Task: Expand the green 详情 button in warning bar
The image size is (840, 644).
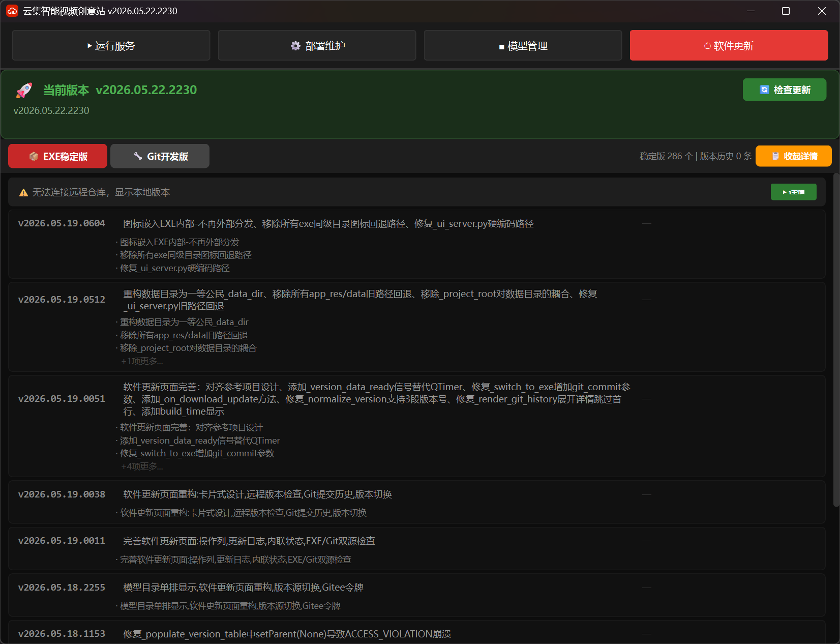Action: pos(793,192)
